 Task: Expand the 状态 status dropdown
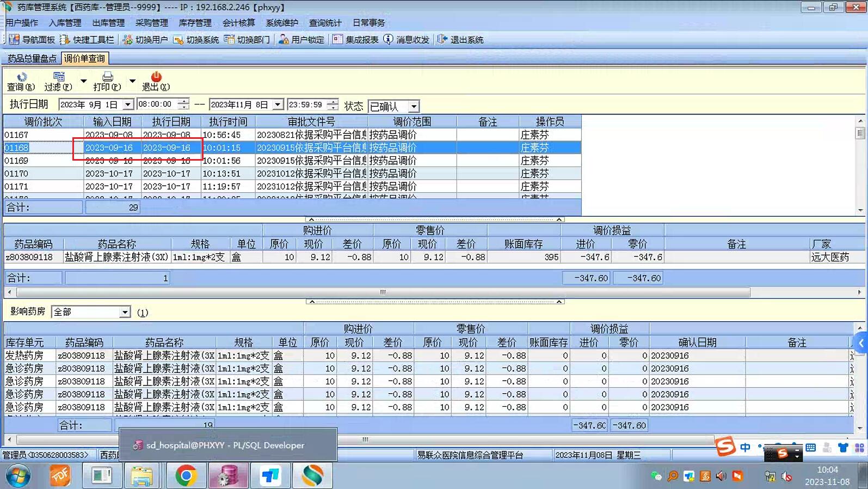tap(414, 106)
